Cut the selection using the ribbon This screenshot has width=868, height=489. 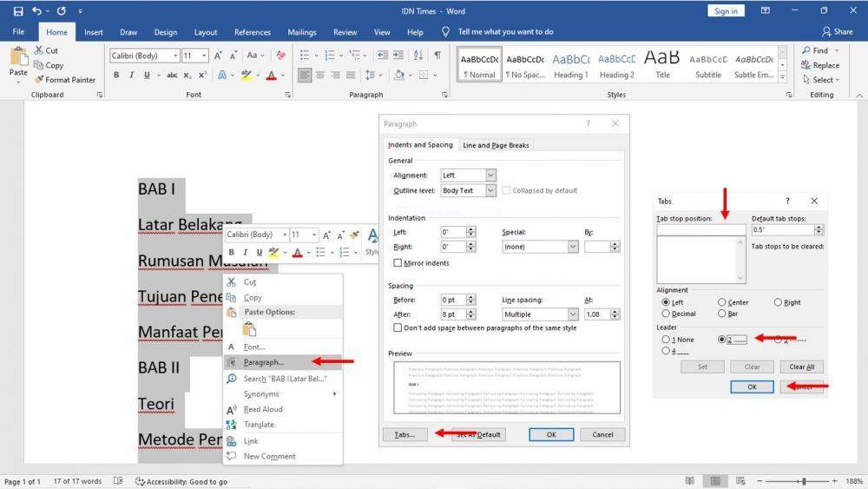click(x=46, y=50)
